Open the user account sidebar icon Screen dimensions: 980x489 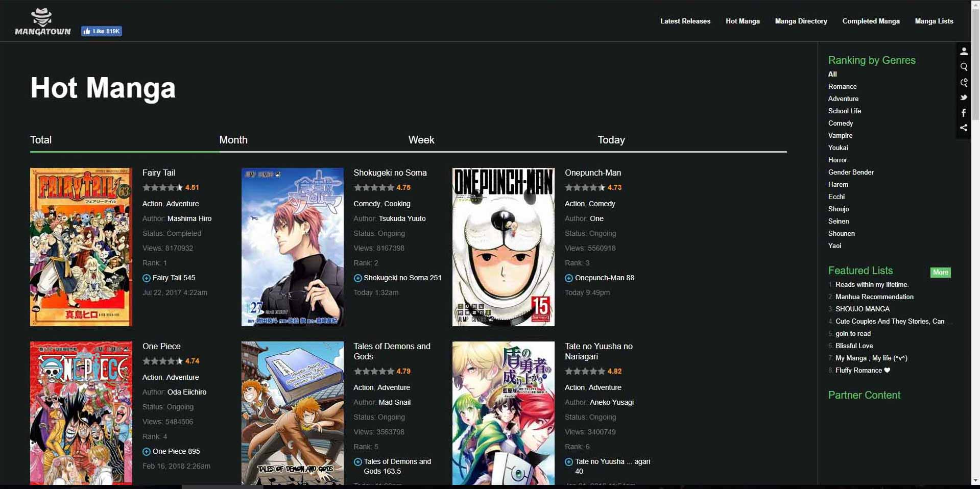964,51
